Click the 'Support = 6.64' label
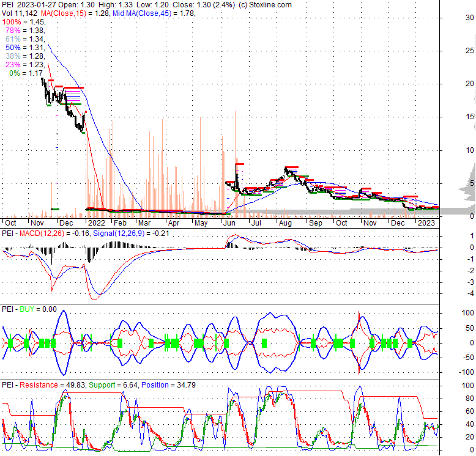Image resolution: width=476 pixels, height=456 pixels. pos(113,384)
